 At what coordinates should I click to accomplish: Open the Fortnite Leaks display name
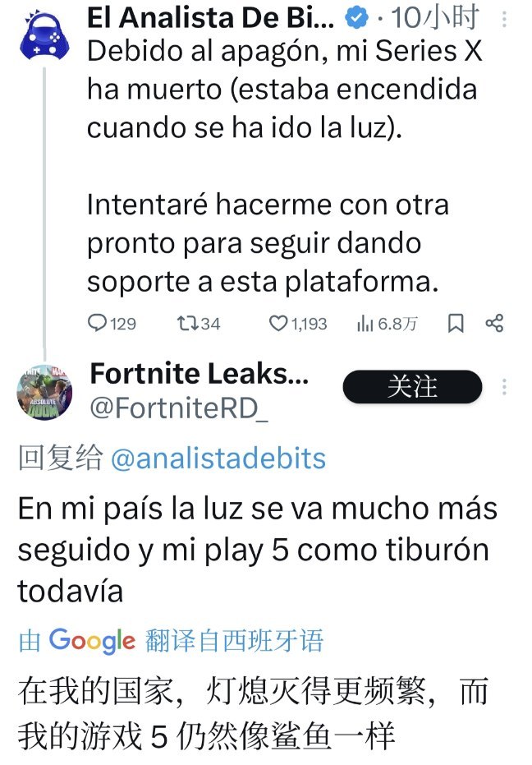(199, 374)
